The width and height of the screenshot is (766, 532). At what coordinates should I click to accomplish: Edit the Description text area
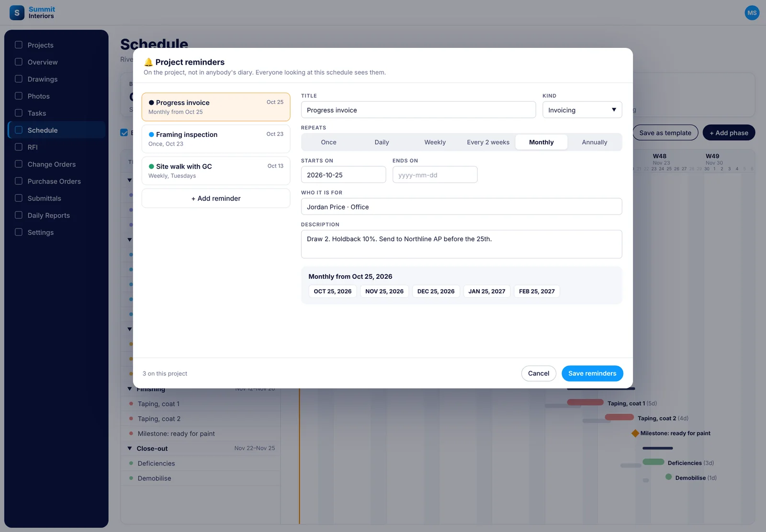(x=462, y=244)
